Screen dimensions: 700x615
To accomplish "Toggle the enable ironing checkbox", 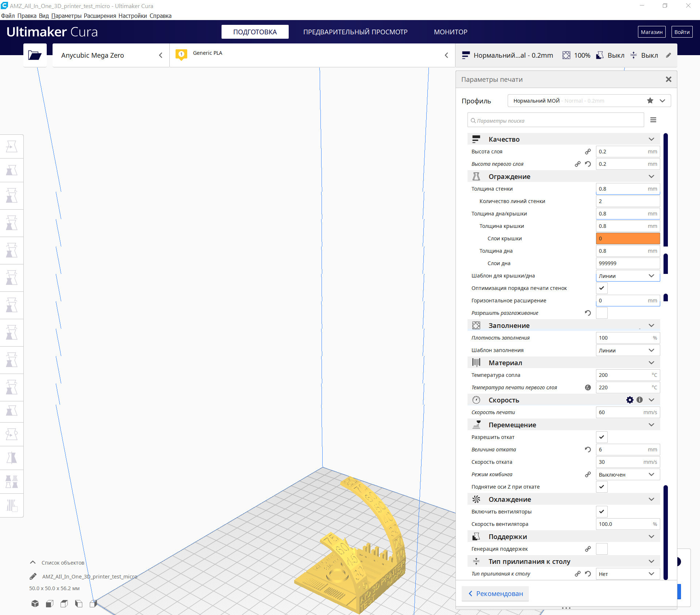I will pos(601,313).
